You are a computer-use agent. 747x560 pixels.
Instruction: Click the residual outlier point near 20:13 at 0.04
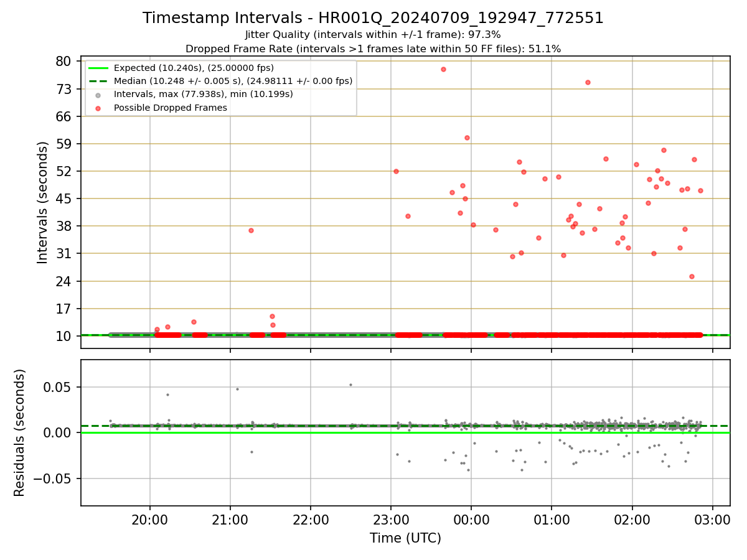pos(167,394)
